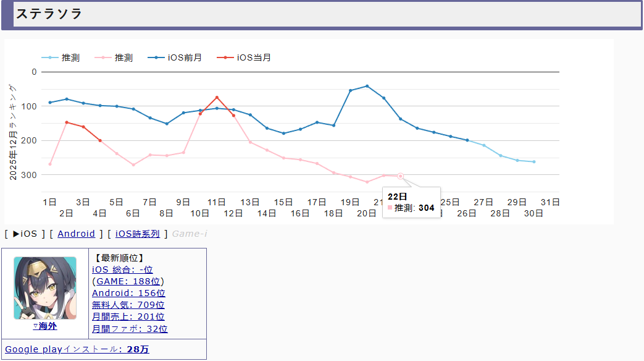Select the ▶iOS chart tab

[x=25, y=234]
